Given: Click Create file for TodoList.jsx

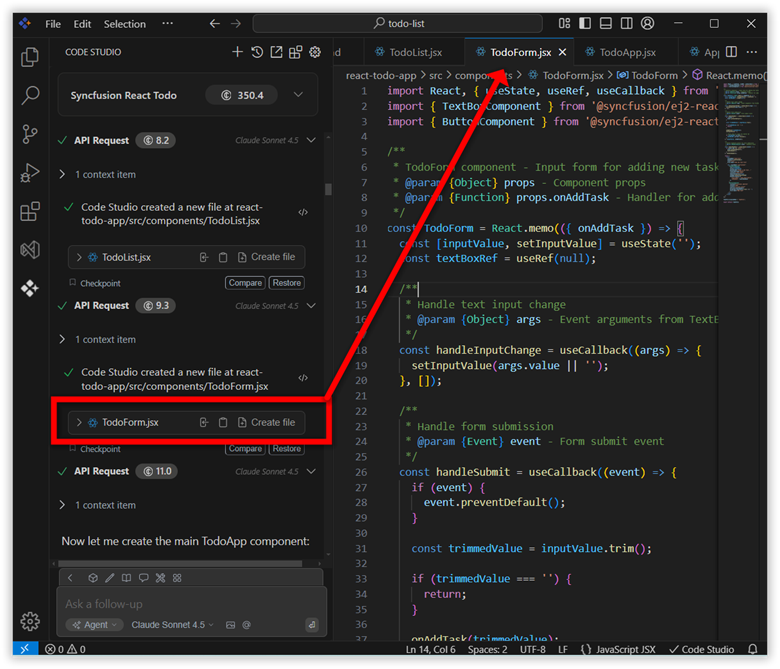Looking at the screenshot, I should (x=267, y=257).
